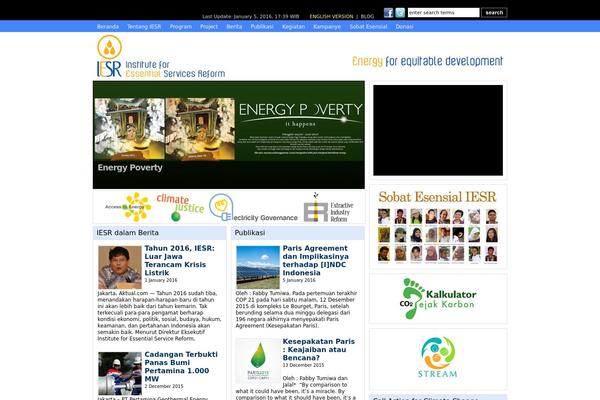
Task: Open the Climate Justice program logo
Action: pos(180,207)
